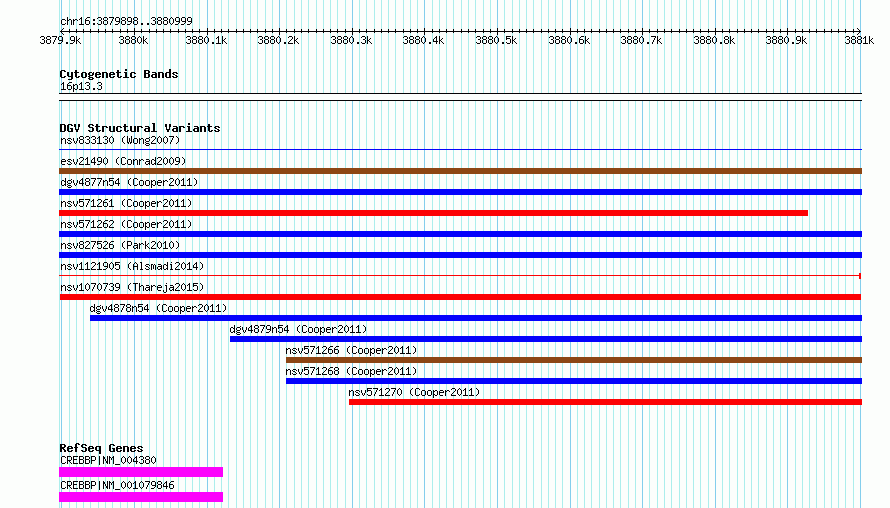This screenshot has height=508, width=890.
Task: Click the 3880.6k ruler label
Action: [569, 40]
